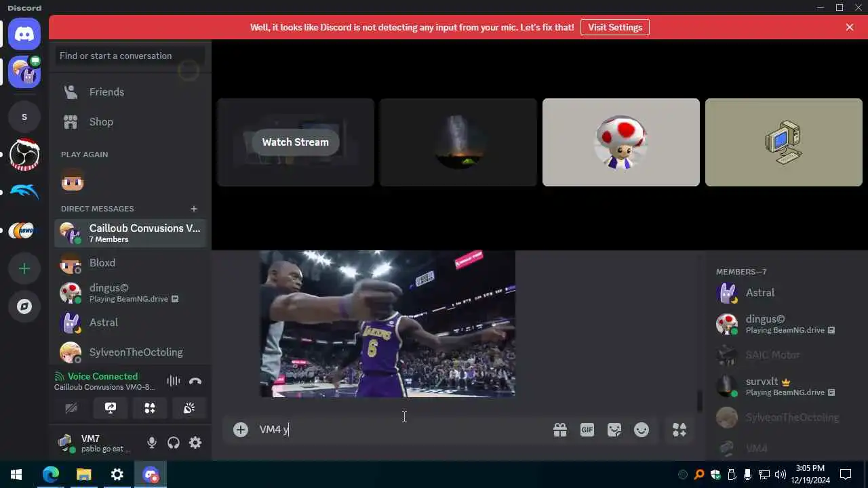Screen dimensions: 868x488
Task: Open the basketball GIF in chat
Action: point(388,323)
